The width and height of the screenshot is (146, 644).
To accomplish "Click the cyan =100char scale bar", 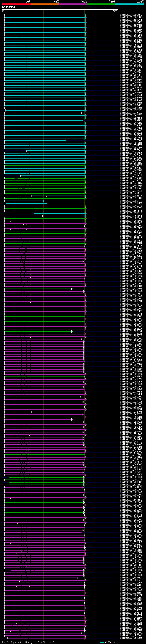I will pos(102,642).
